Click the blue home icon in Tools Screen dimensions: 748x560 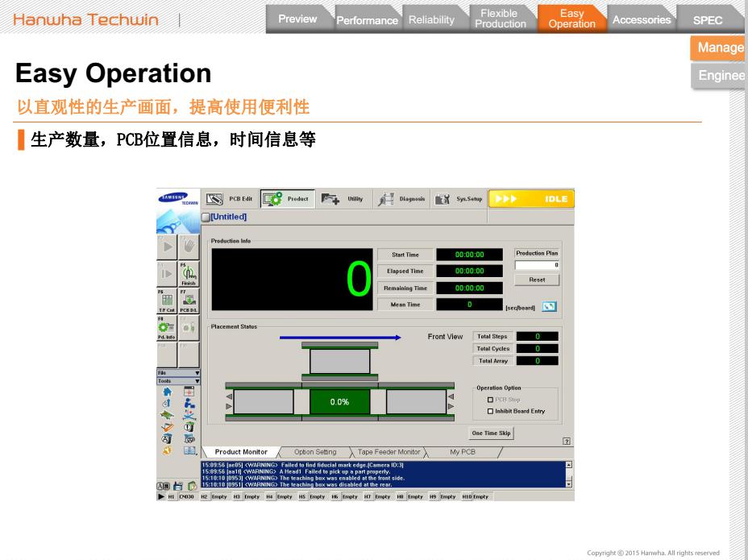[165, 391]
